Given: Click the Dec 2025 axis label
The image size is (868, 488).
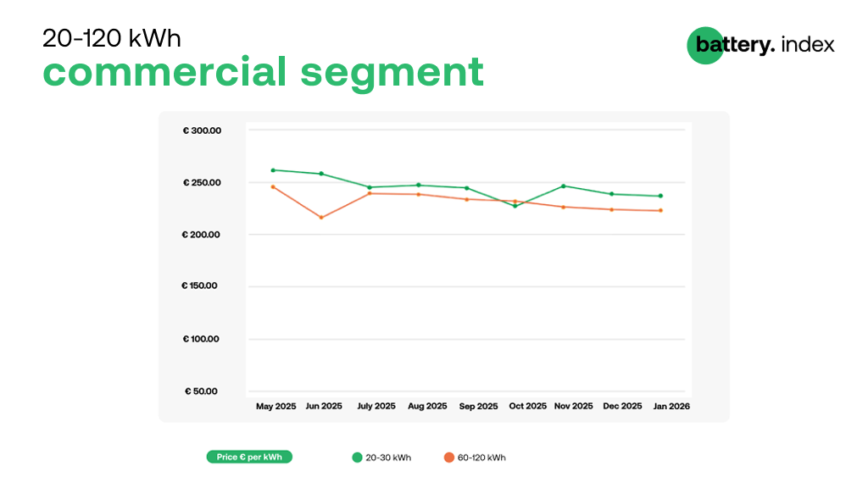Looking at the screenshot, I should point(622,406).
